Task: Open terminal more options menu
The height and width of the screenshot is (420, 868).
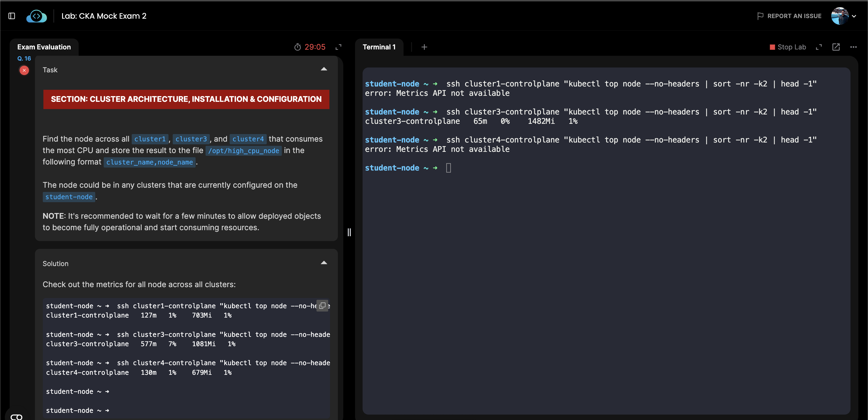Action: 853,47
